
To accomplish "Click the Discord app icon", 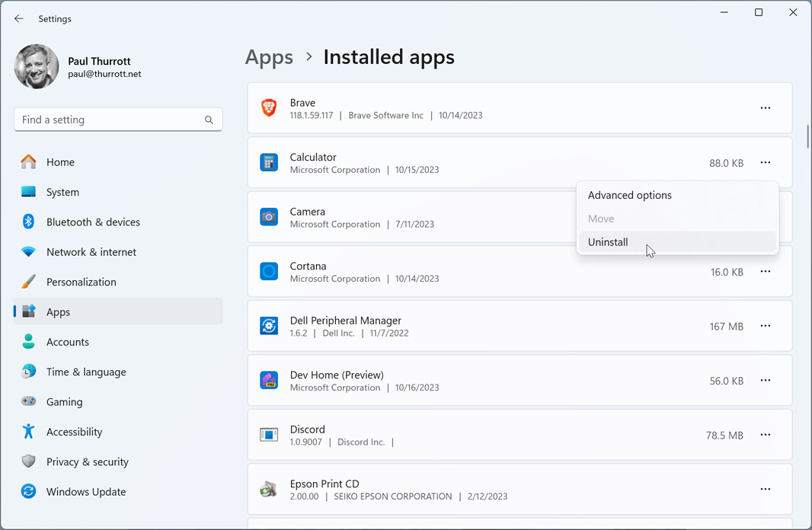I will [x=269, y=435].
